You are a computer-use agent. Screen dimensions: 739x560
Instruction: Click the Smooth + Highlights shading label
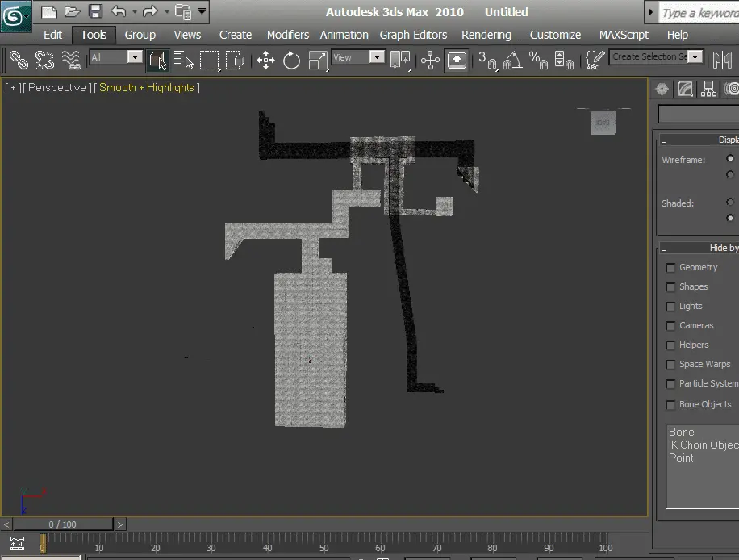[147, 88]
